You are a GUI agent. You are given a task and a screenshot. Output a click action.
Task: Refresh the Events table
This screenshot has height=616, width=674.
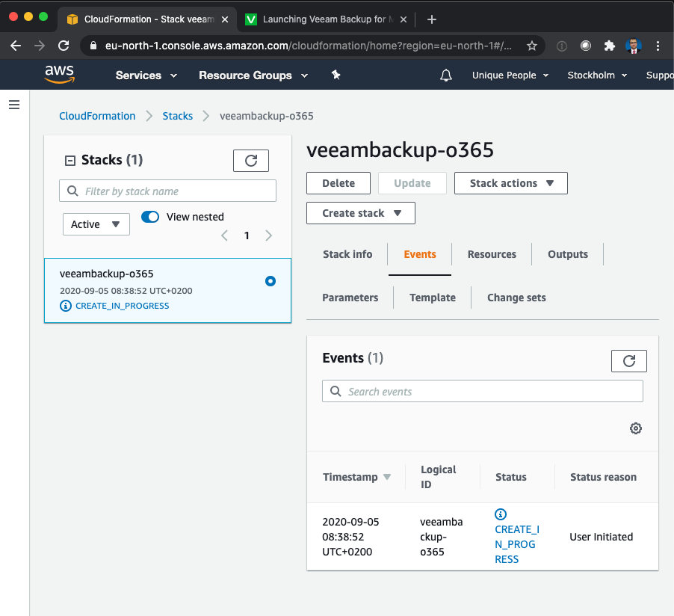pyautogui.click(x=629, y=361)
